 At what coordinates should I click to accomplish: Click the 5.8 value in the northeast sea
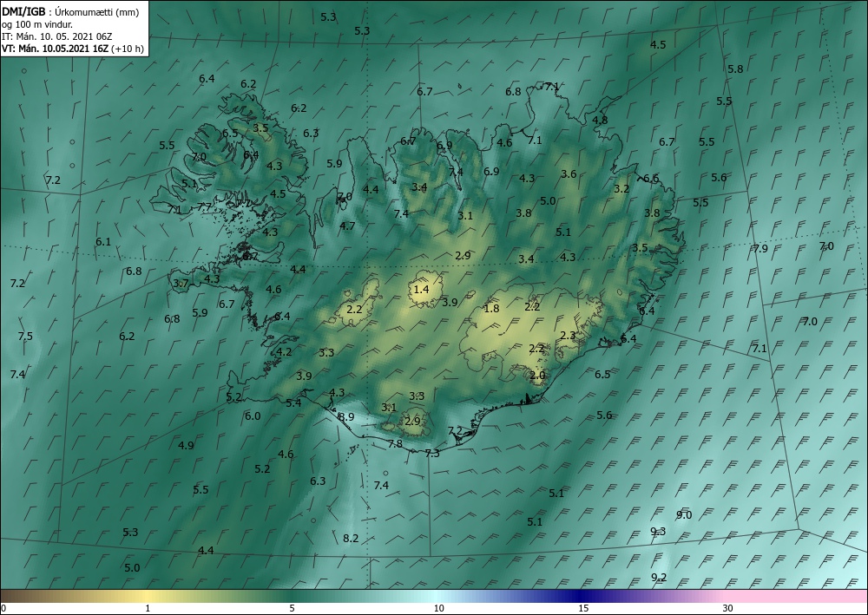click(x=736, y=69)
